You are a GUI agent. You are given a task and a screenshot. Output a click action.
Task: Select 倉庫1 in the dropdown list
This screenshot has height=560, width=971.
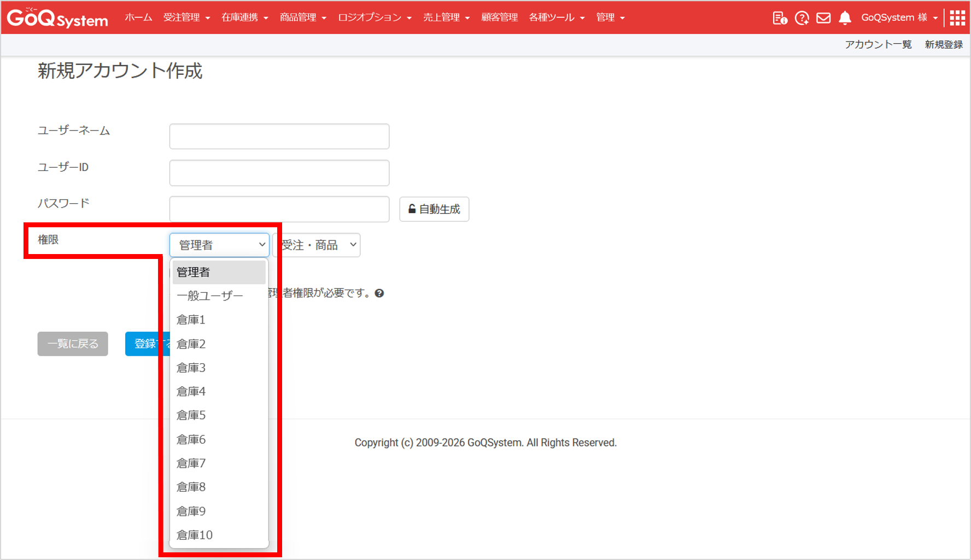point(219,320)
